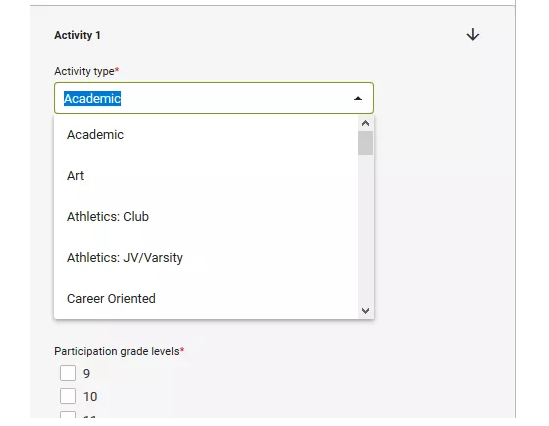
Task: Click inside the Activity type input field
Action: 214,98
